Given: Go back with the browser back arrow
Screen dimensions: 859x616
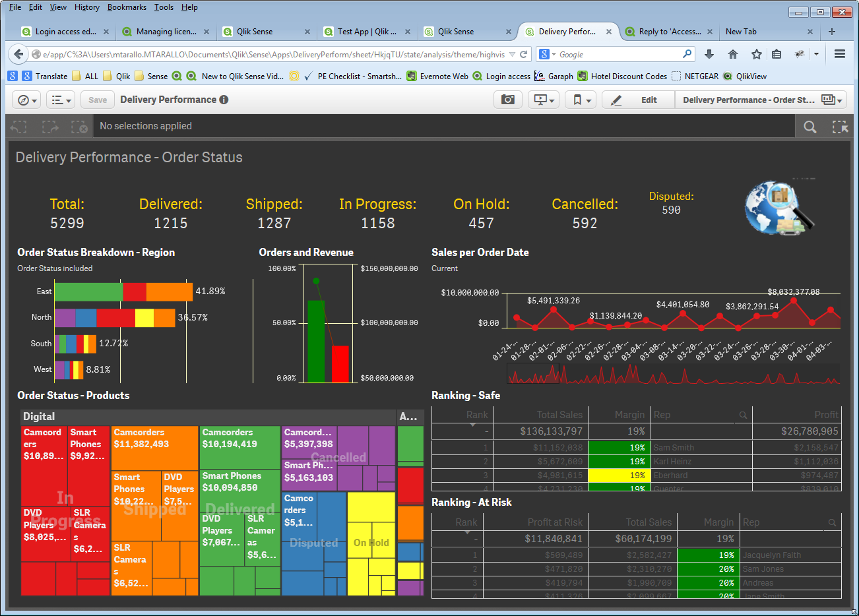Looking at the screenshot, I should coord(18,54).
